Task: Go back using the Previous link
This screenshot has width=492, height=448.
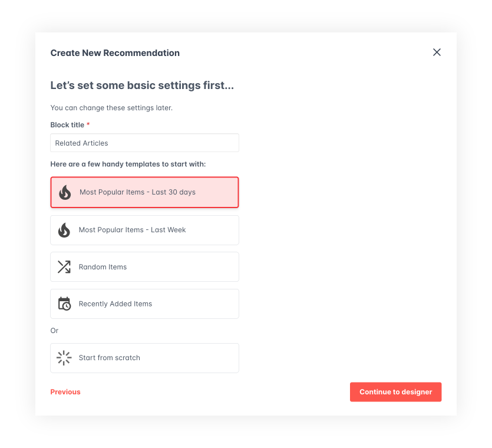Action: 65,392
